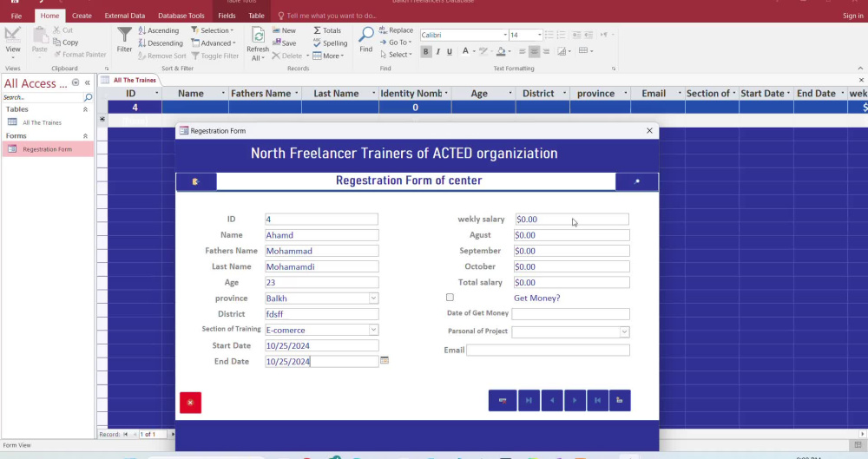Check the Get Money? checkbox
This screenshot has height=459, width=868.
(x=450, y=298)
